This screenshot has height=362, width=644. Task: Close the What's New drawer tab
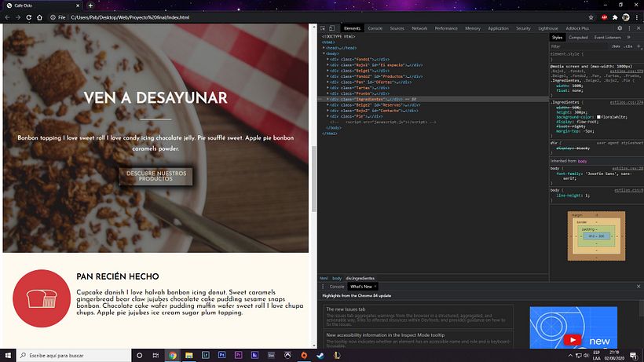tap(375, 287)
